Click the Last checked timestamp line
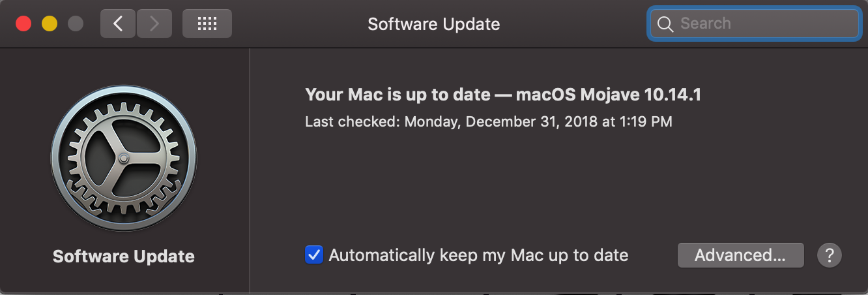 tap(488, 121)
